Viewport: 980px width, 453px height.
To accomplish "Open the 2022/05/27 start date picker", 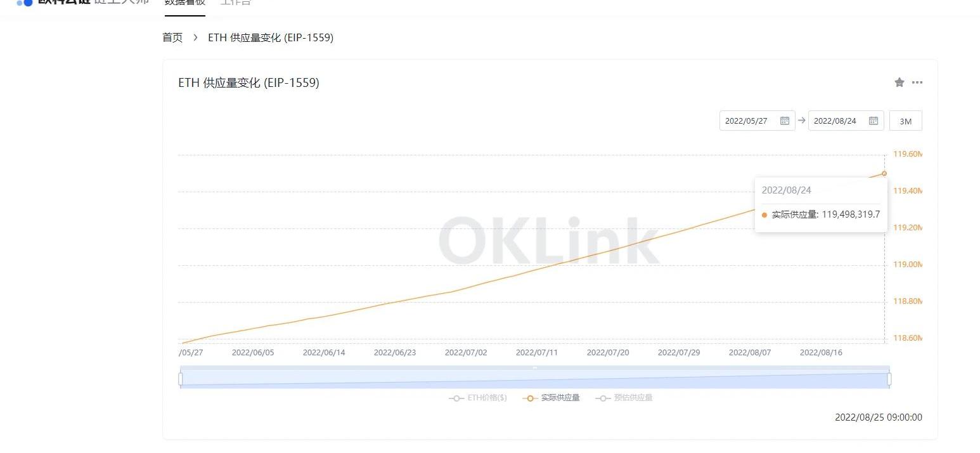I will (747, 121).
